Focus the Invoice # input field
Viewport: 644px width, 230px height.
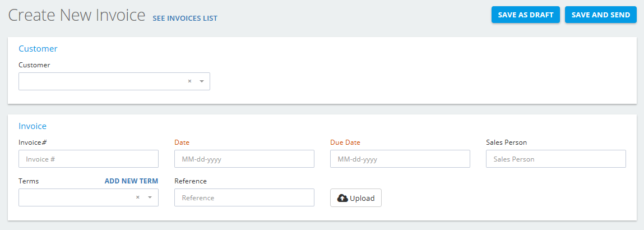point(89,159)
